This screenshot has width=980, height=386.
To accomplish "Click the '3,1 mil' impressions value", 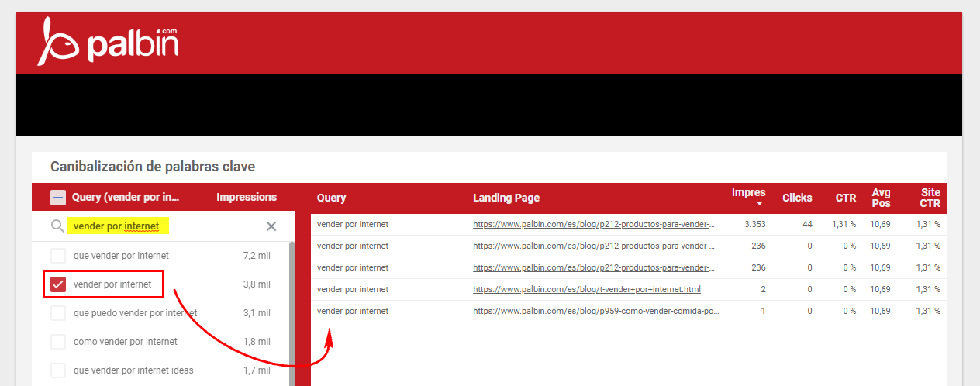I will [x=257, y=313].
